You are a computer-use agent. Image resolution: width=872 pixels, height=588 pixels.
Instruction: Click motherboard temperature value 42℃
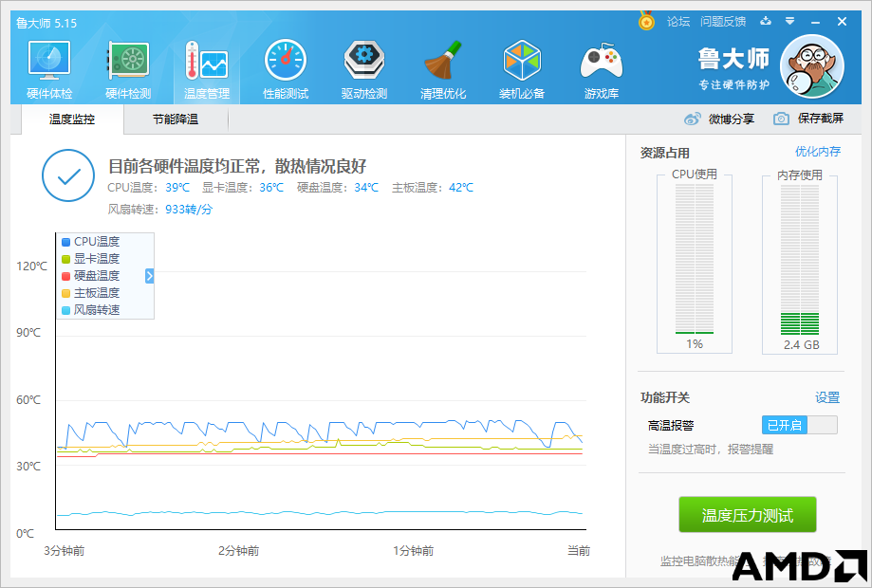[461, 188]
